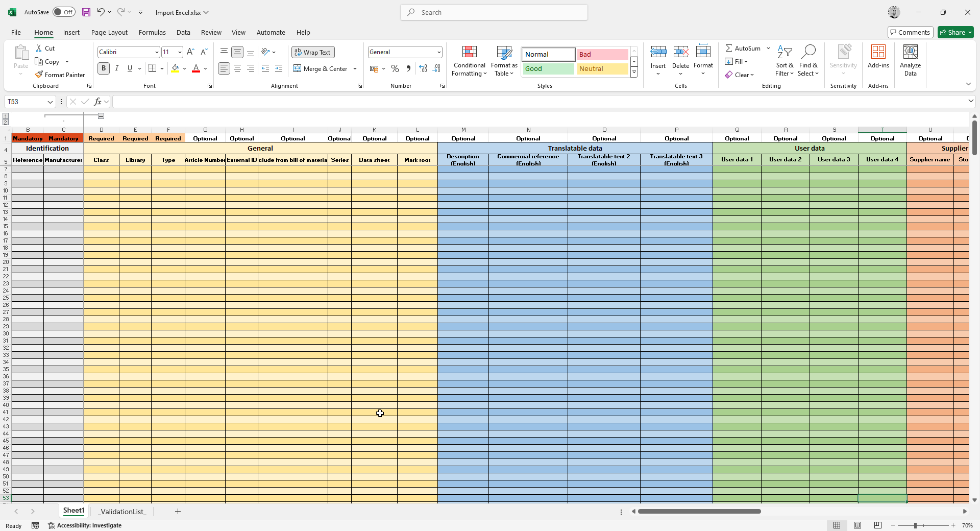Click the Save floppy disk icon
This screenshot has height=531, width=980.
pyautogui.click(x=86, y=12)
